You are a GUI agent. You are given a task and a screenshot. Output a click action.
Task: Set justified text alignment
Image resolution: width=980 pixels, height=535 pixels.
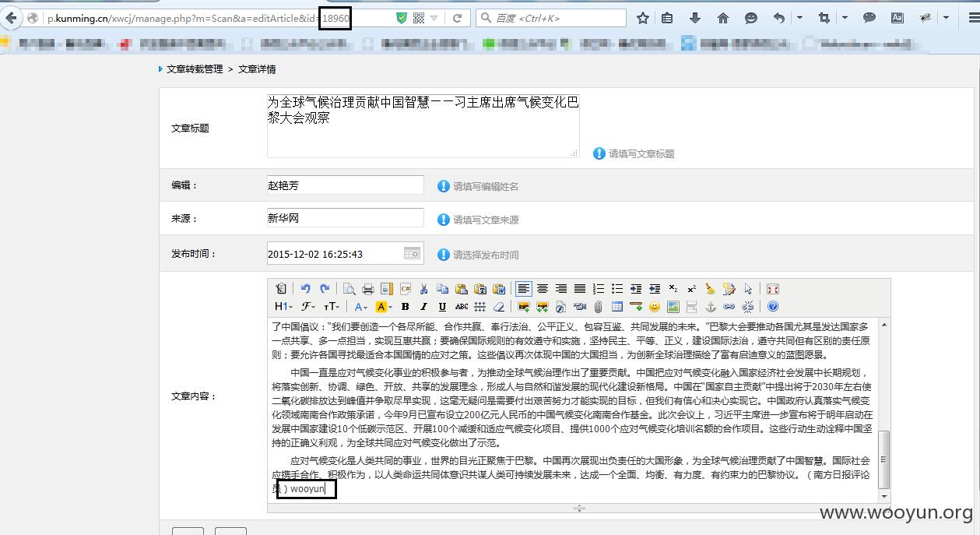580,289
